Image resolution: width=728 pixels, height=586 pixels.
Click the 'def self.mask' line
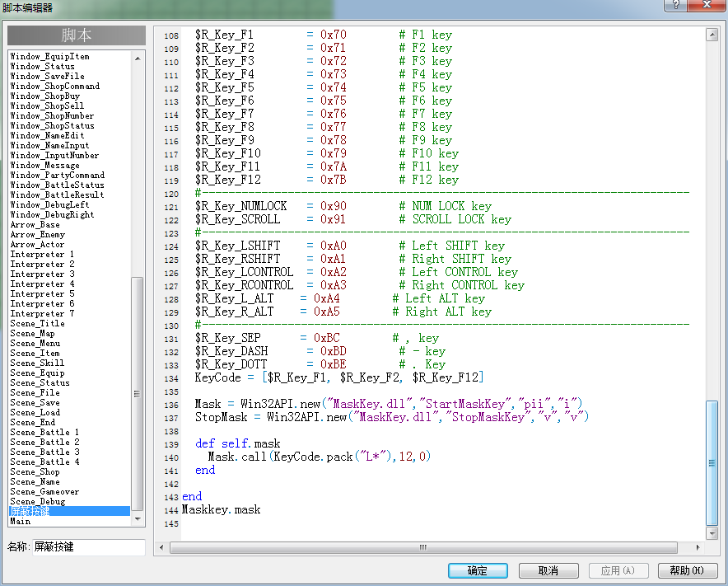[x=238, y=443]
